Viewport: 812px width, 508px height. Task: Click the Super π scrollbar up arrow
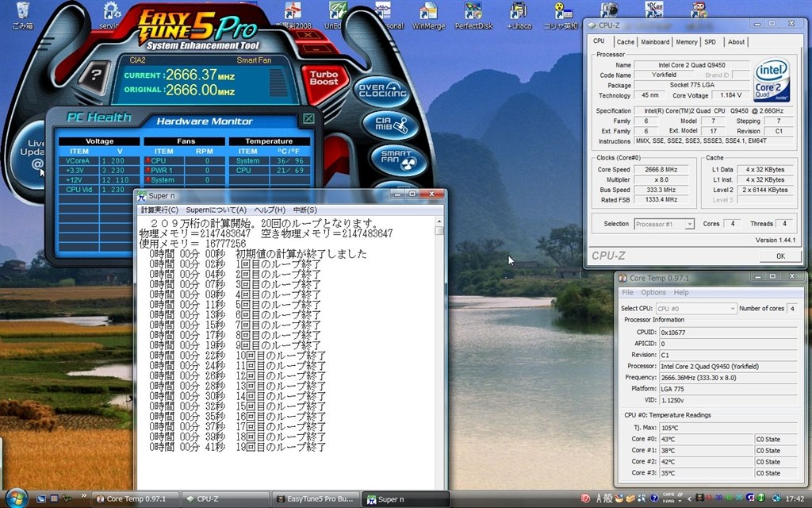pyautogui.click(x=439, y=221)
